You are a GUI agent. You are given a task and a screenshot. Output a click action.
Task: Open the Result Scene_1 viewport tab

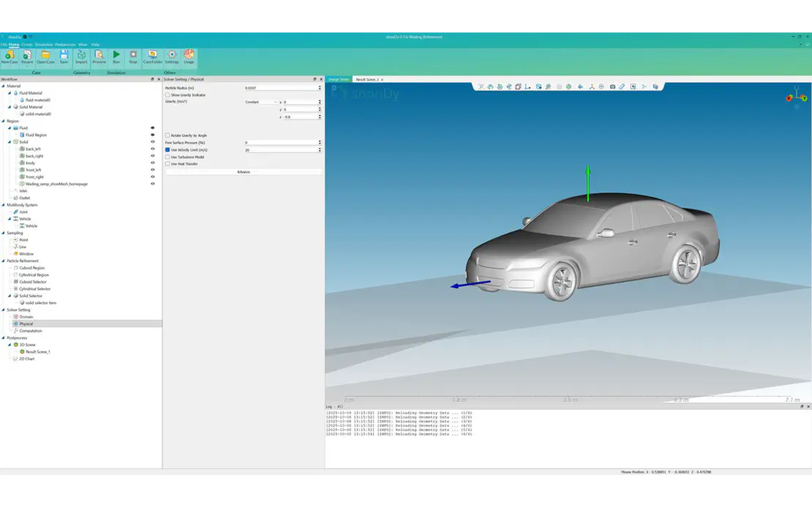click(367, 79)
